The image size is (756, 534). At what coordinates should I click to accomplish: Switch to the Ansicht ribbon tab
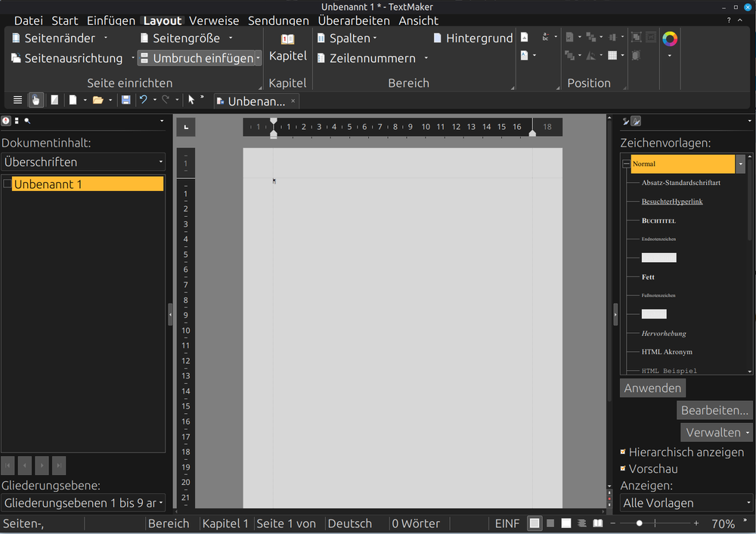click(419, 20)
